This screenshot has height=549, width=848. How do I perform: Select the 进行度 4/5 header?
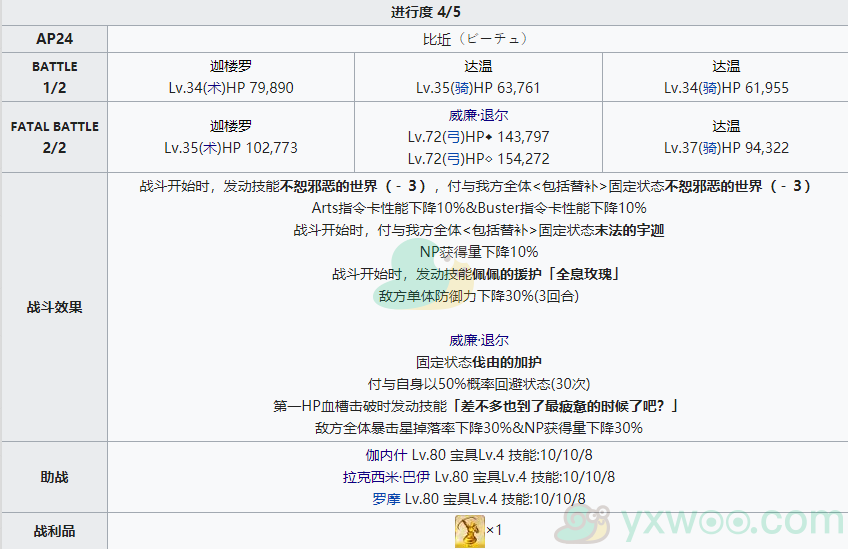tap(426, 12)
